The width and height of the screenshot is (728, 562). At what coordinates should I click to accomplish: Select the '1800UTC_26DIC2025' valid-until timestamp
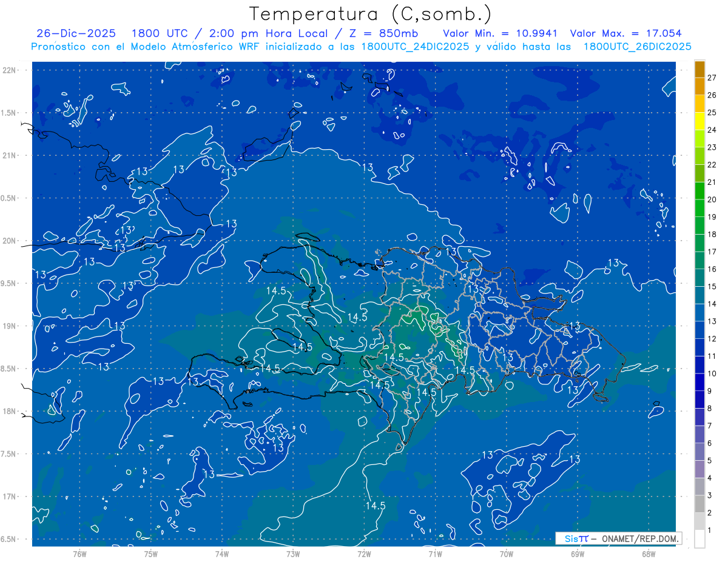click(x=638, y=47)
